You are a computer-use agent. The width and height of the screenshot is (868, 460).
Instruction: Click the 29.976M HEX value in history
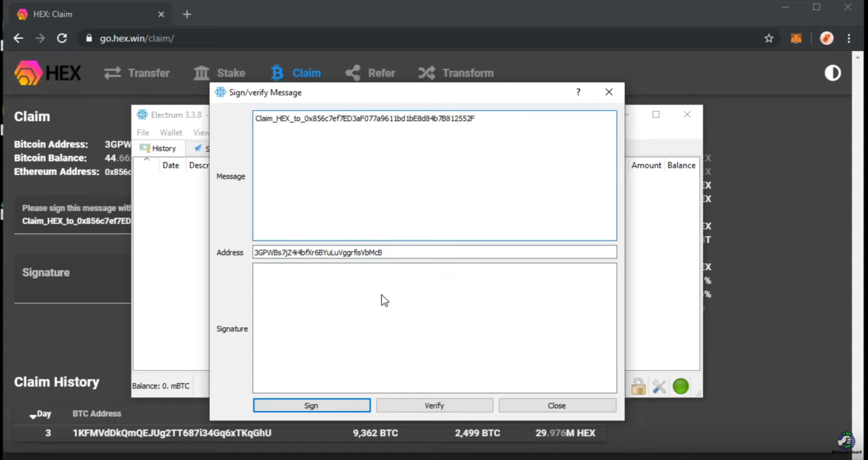[x=565, y=433]
